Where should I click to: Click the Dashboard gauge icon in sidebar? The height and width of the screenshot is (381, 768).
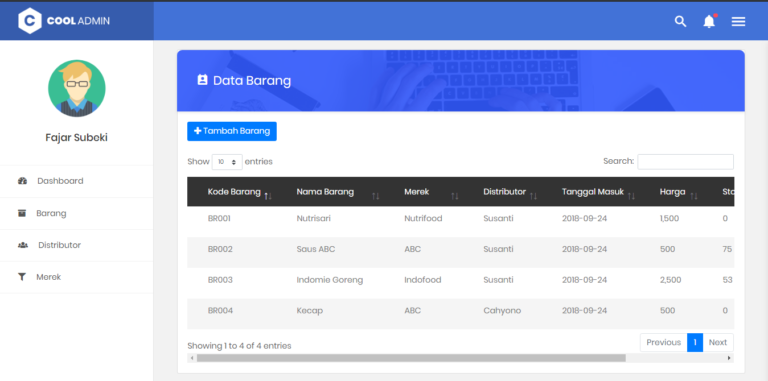click(x=23, y=181)
